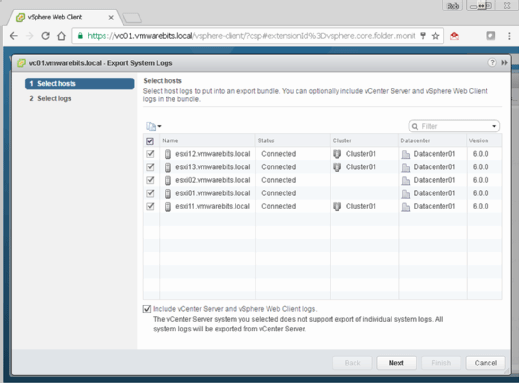Uncheck the esxi11.vmwarebits.local host checkbox
This screenshot has width=519, height=383.
[x=150, y=206]
